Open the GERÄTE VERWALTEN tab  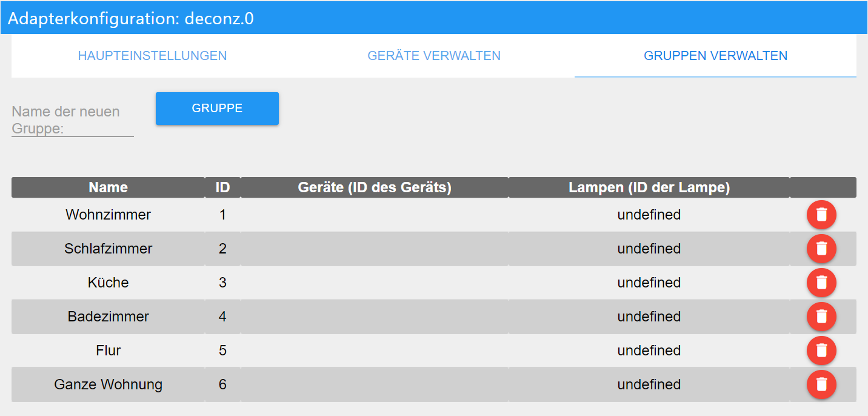point(433,55)
